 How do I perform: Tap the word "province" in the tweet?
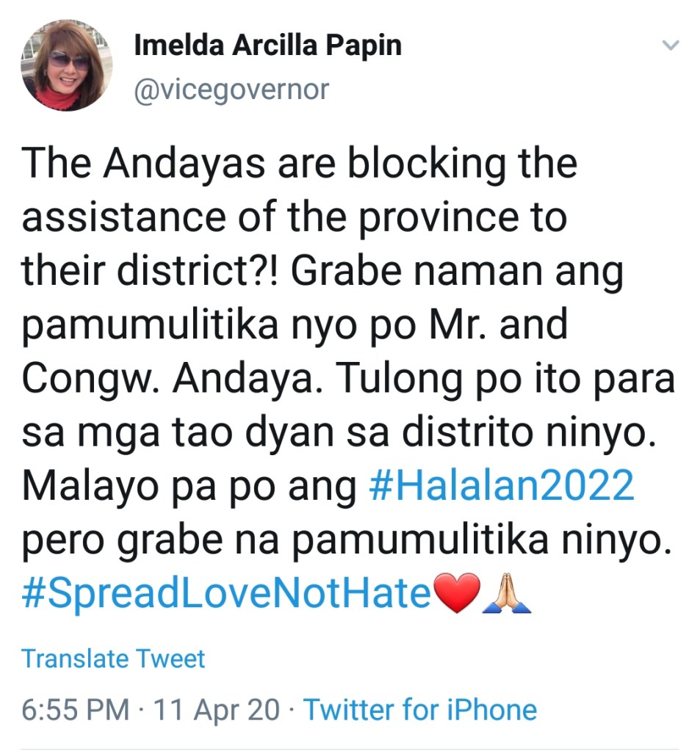click(439, 218)
